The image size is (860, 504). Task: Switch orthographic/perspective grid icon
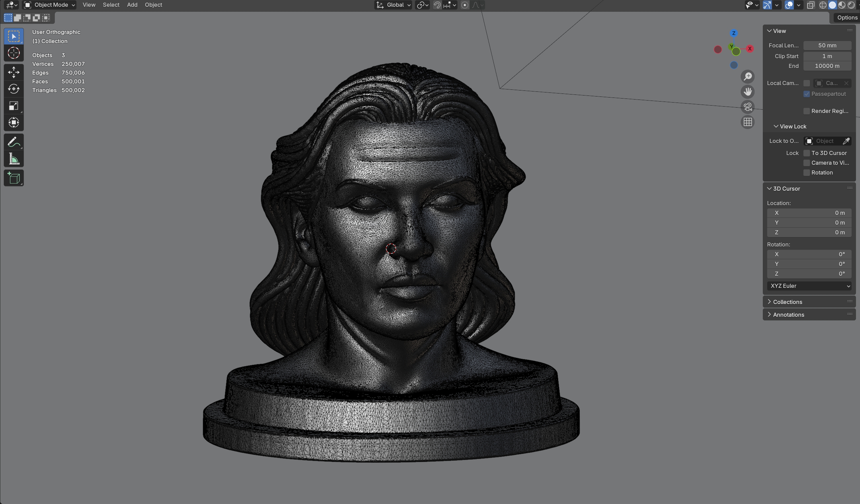(x=747, y=122)
